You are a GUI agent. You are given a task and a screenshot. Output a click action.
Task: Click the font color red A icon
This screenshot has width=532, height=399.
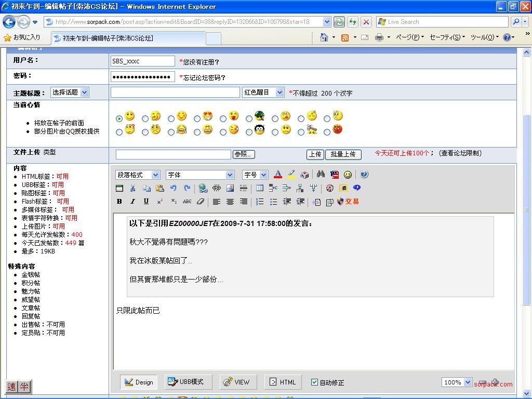pos(278,175)
